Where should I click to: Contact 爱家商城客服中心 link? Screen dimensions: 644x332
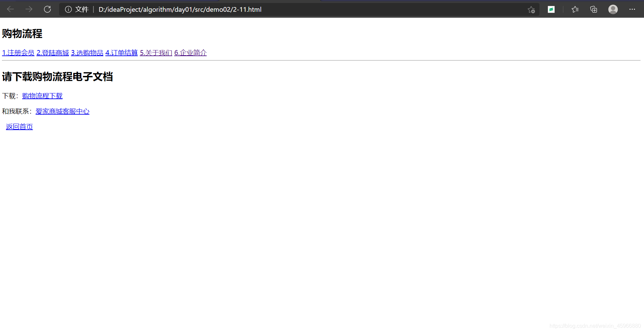pos(63,111)
